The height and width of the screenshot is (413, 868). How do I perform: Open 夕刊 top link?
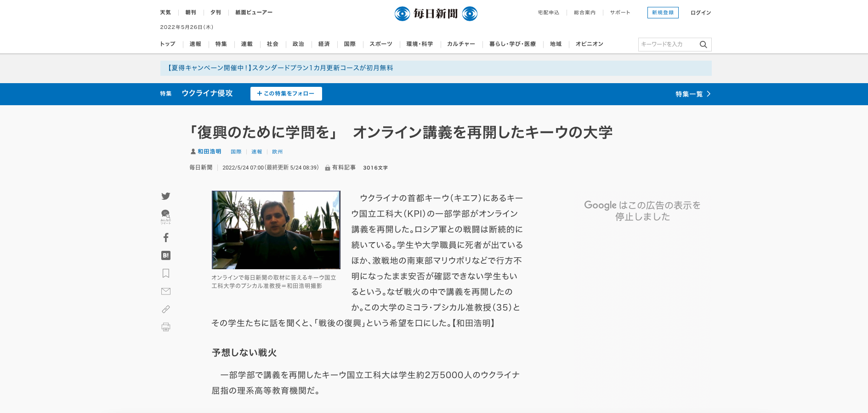click(x=216, y=13)
